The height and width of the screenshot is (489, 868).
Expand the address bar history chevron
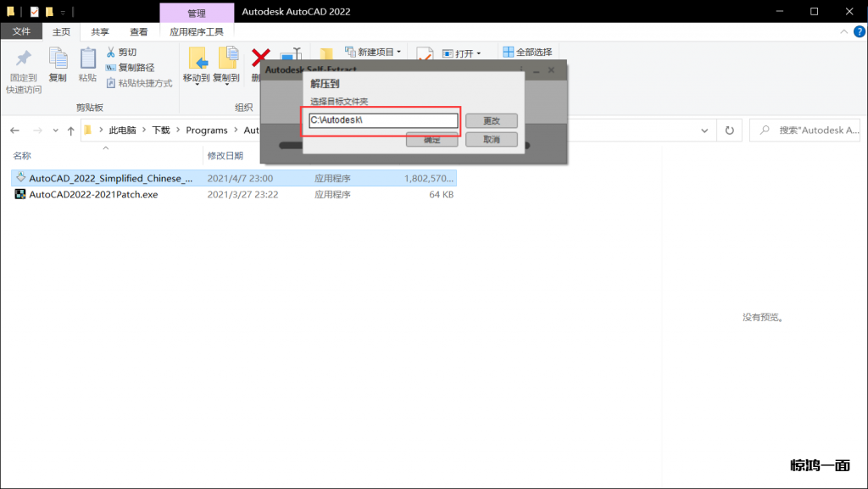[704, 131]
